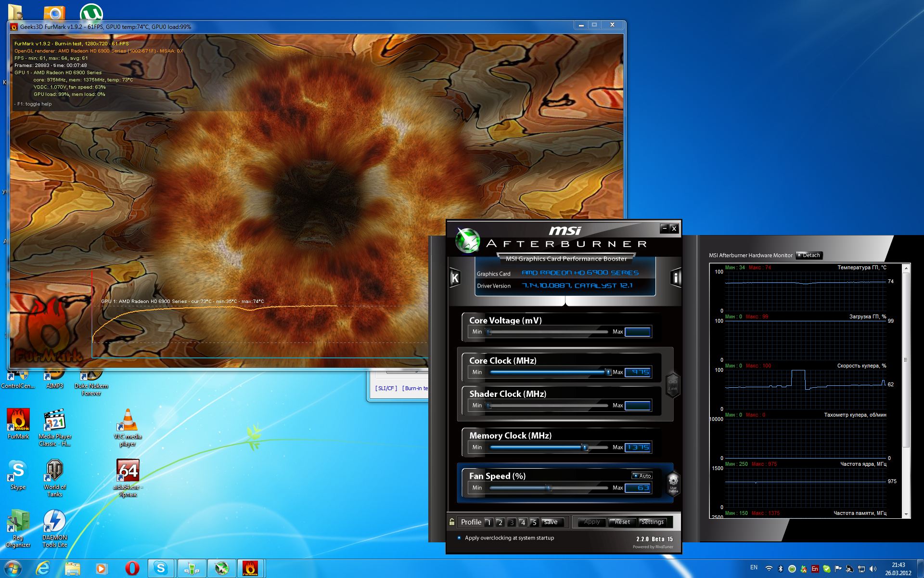Click the Memory Clock slider handle
924x578 pixels.
585,447
